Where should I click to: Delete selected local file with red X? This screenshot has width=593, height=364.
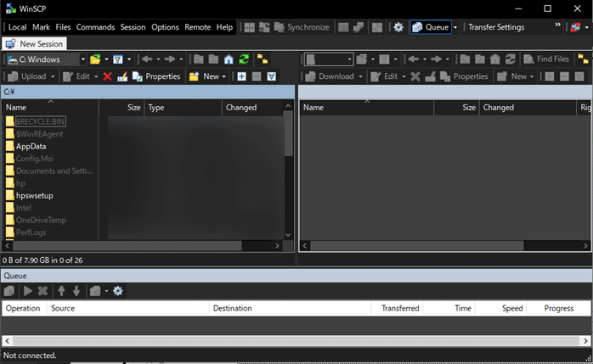click(107, 76)
